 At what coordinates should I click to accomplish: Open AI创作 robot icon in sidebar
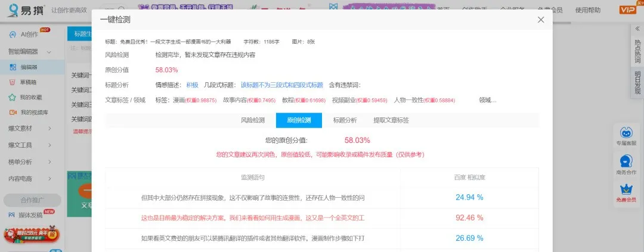pyautogui.click(x=13, y=35)
